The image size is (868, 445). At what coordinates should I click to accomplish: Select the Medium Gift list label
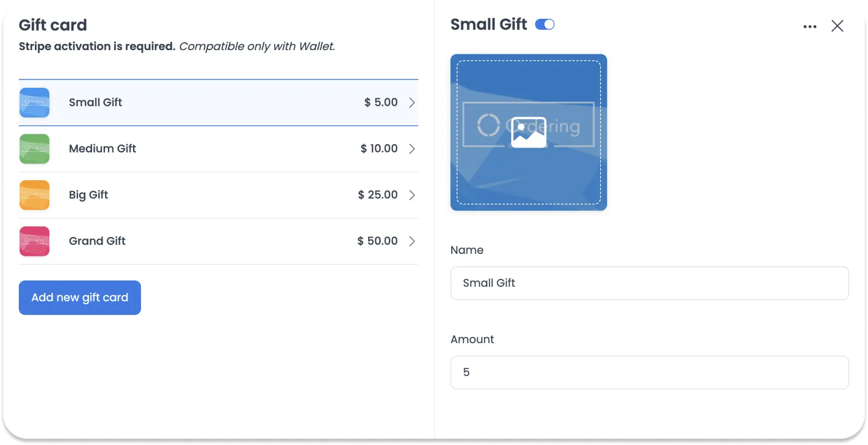click(x=102, y=149)
